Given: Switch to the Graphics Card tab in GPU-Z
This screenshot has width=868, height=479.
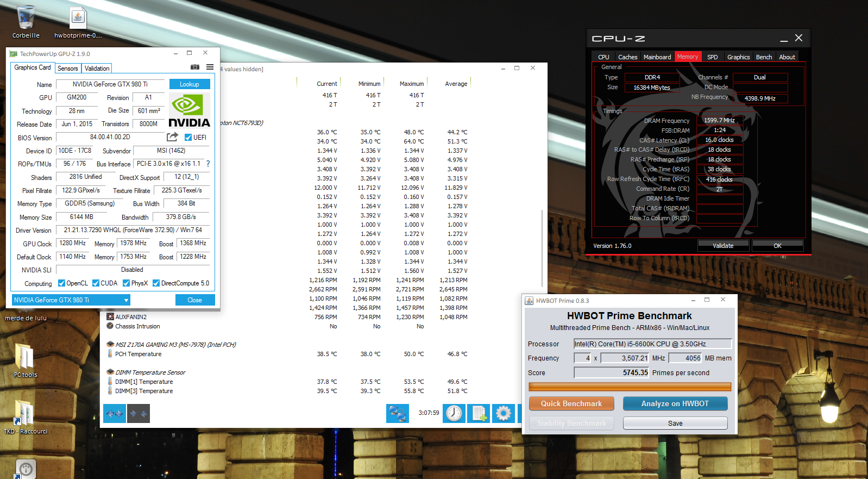Looking at the screenshot, I should tap(33, 67).
